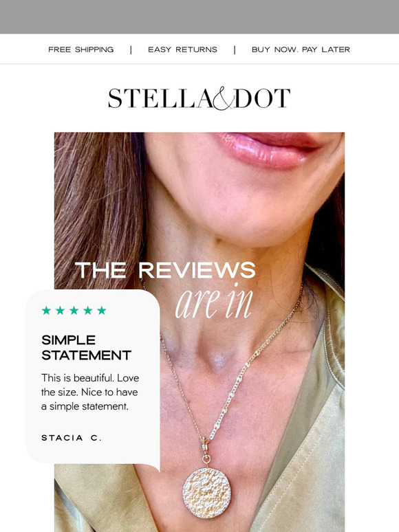This screenshot has width=399, height=532.
Task: Click the fifth green review star
Action: 102,310
